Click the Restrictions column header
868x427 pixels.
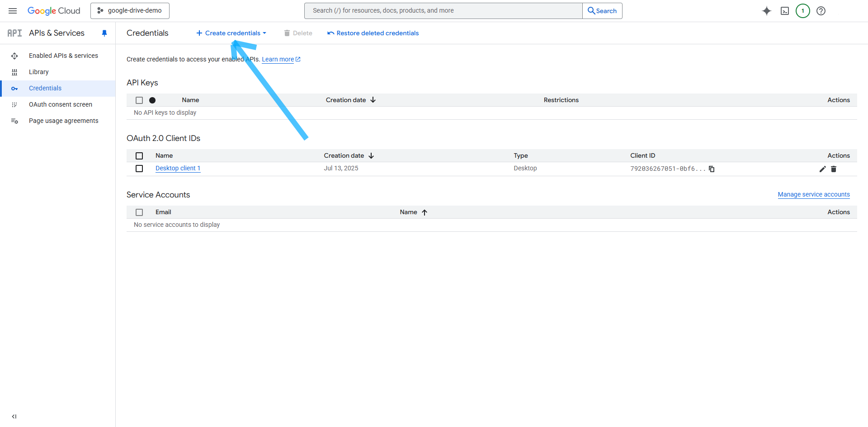[561, 100]
